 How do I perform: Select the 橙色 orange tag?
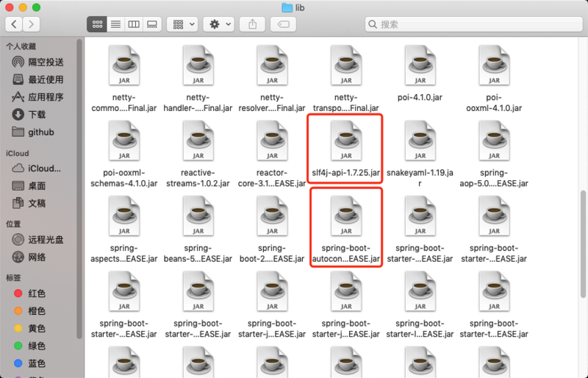click(29, 311)
